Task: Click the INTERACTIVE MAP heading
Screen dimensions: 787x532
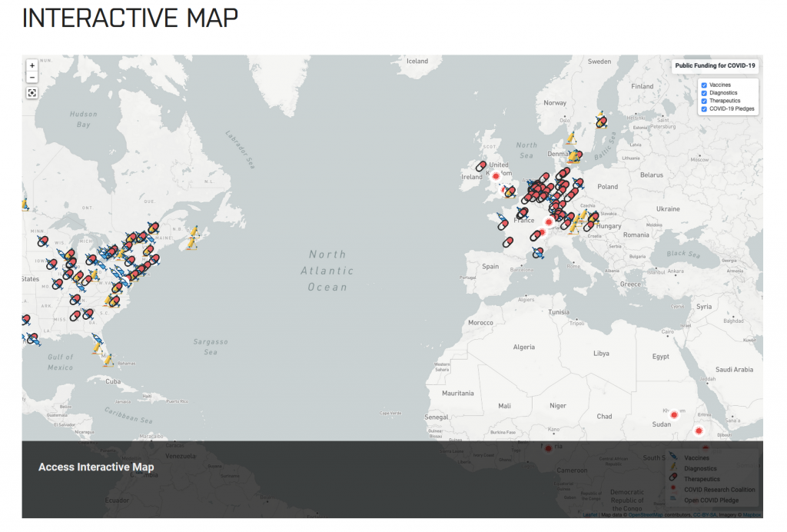Action: (130, 18)
